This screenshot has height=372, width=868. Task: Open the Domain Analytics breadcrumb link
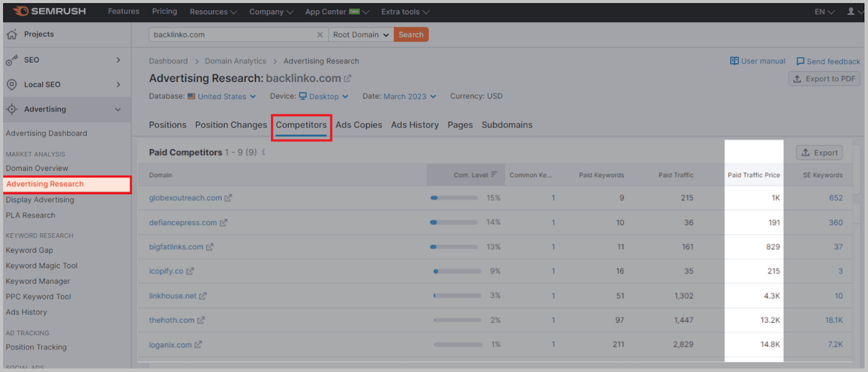point(235,61)
